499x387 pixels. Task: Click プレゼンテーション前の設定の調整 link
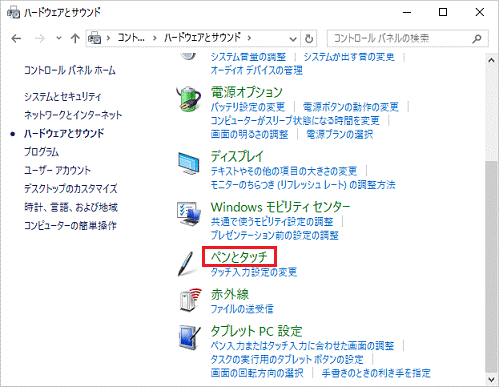click(x=275, y=236)
